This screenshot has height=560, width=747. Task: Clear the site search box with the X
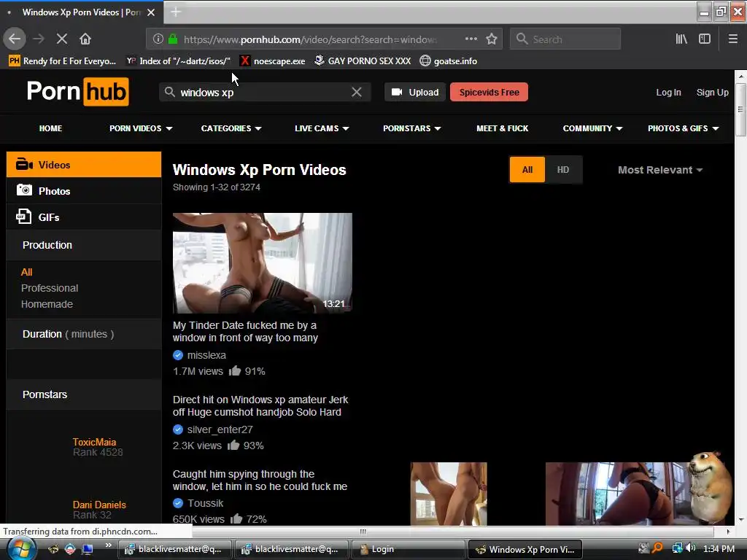pyautogui.click(x=356, y=92)
